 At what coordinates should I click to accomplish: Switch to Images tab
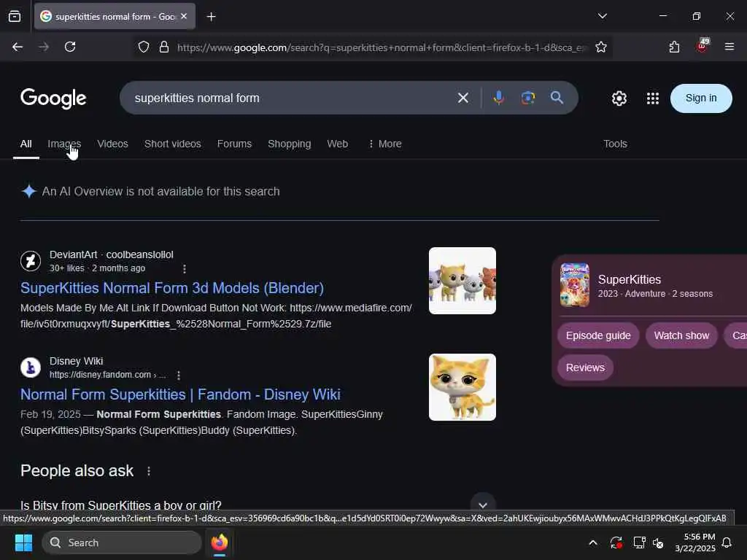(64, 144)
